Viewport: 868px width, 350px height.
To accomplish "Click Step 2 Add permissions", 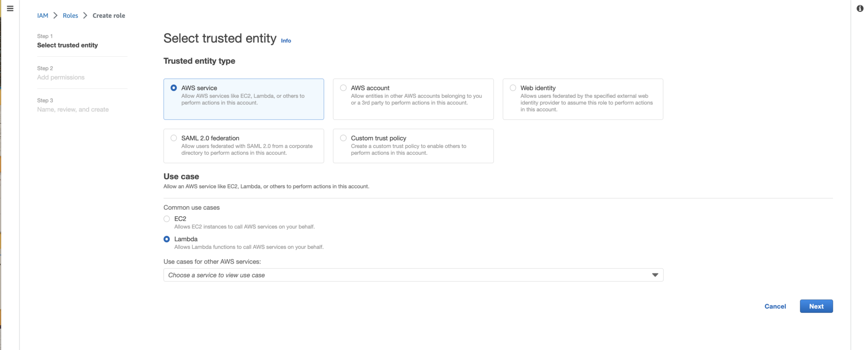I will coord(61,77).
